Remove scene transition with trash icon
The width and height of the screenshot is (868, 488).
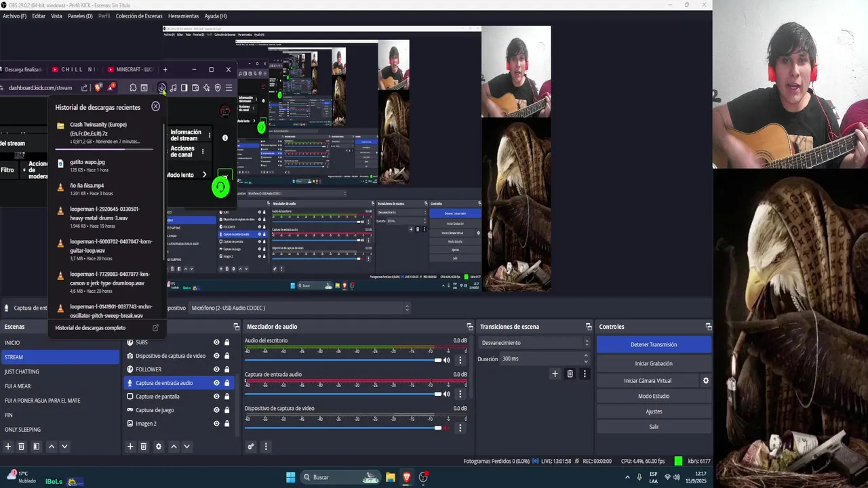570,373
